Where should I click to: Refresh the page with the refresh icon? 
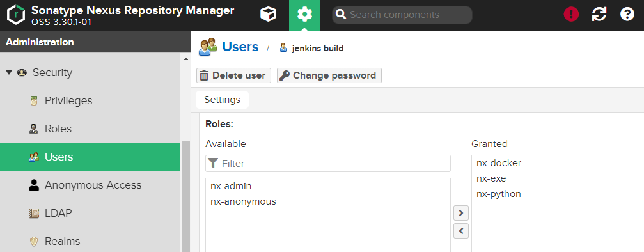click(599, 15)
